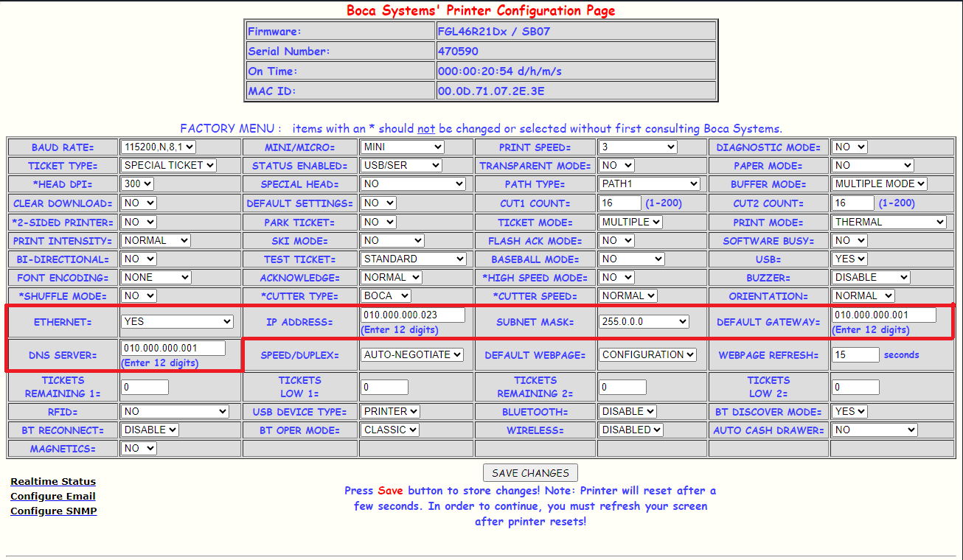Open the TRANSPARENT MODE dropdown

click(616, 166)
